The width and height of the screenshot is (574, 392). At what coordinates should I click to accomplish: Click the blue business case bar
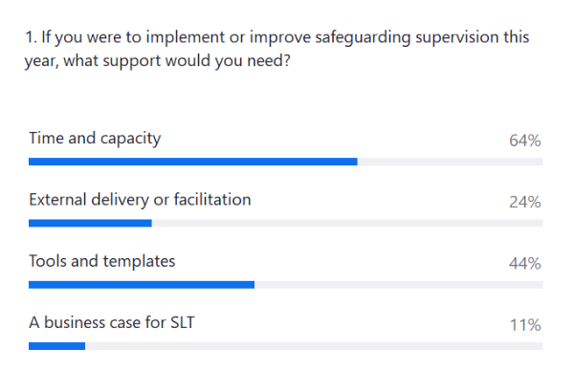coord(56,346)
